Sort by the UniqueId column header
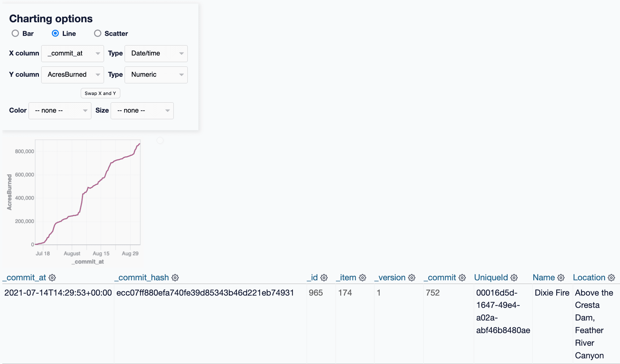 (x=491, y=278)
